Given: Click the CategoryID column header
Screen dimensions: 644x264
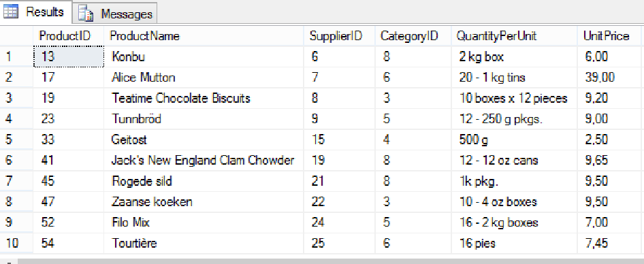Looking at the screenshot, I should coord(413,36).
